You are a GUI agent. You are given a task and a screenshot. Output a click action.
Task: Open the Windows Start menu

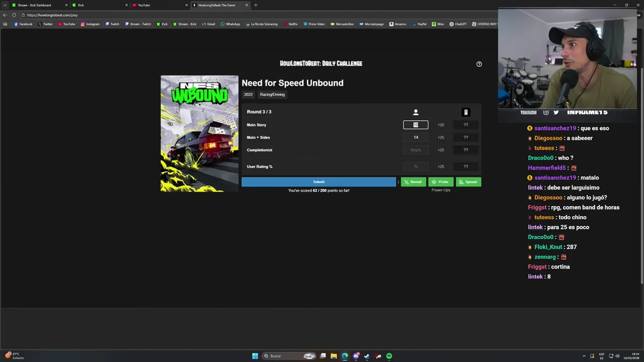pyautogui.click(x=255, y=356)
